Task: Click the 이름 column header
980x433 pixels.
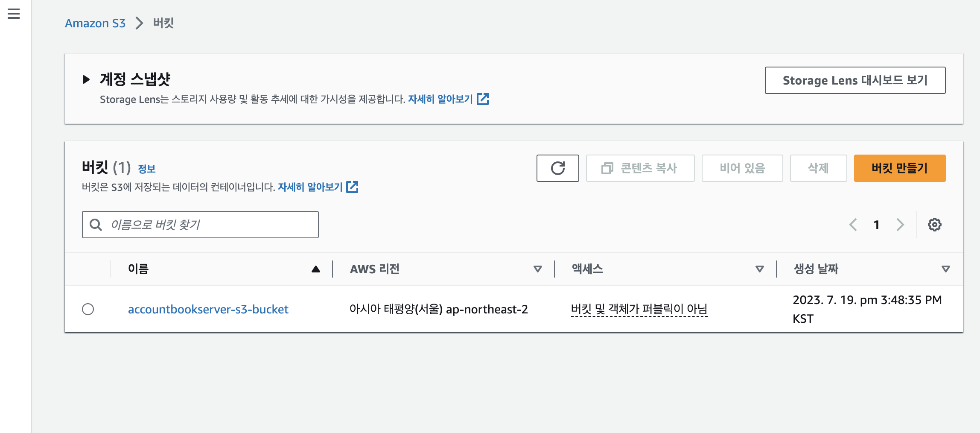Action: click(138, 269)
